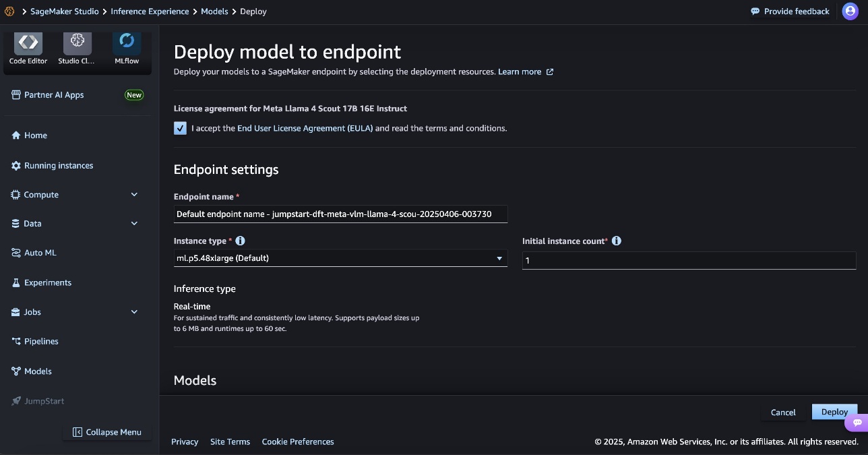Image resolution: width=868 pixels, height=455 pixels.
Task: Click the Initial instance count info icon
Action: pyautogui.click(x=617, y=241)
